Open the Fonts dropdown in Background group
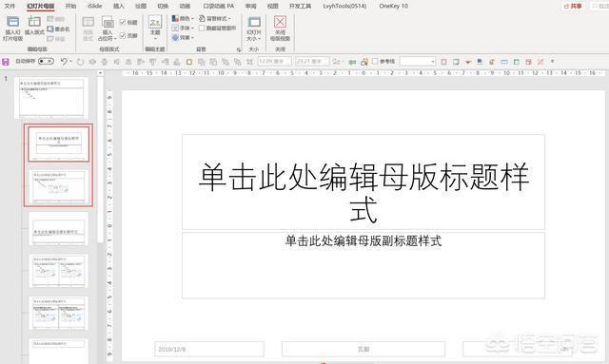 coord(183,28)
